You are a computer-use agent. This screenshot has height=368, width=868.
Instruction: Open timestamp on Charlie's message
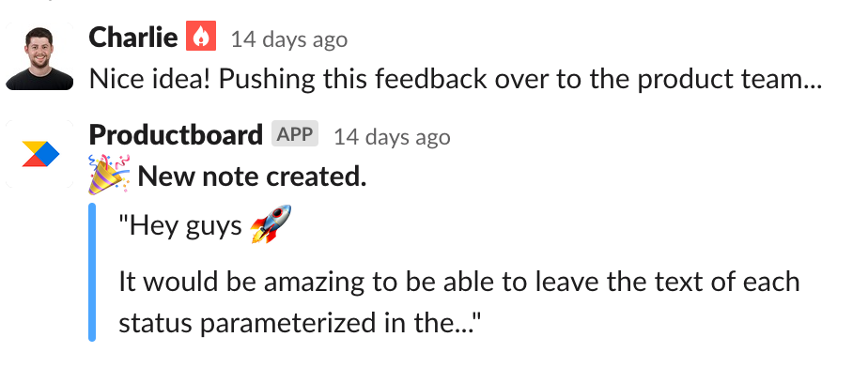[289, 38]
